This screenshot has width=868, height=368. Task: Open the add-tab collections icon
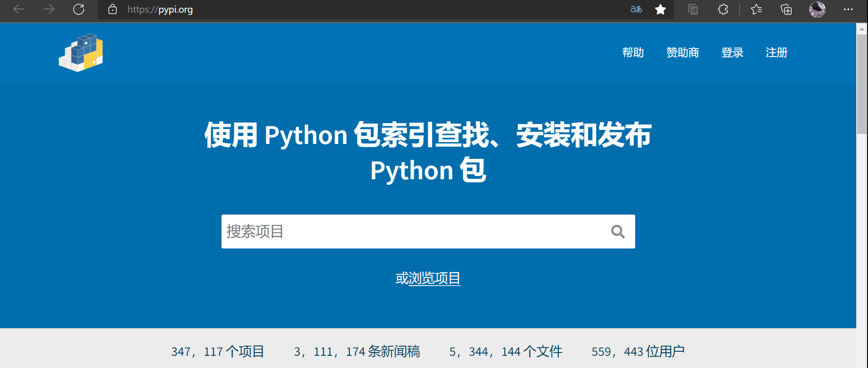(786, 9)
